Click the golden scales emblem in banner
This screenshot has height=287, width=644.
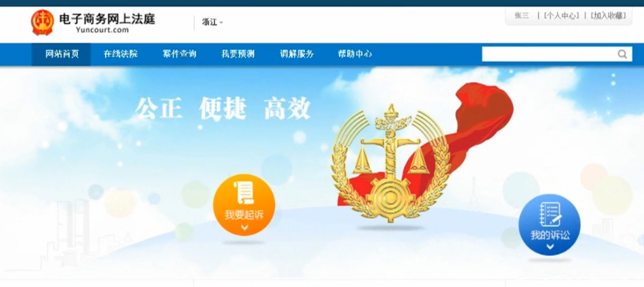(x=390, y=164)
